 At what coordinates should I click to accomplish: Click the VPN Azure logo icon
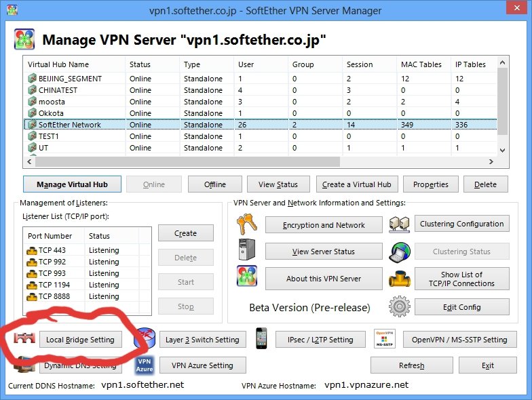[x=145, y=365]
